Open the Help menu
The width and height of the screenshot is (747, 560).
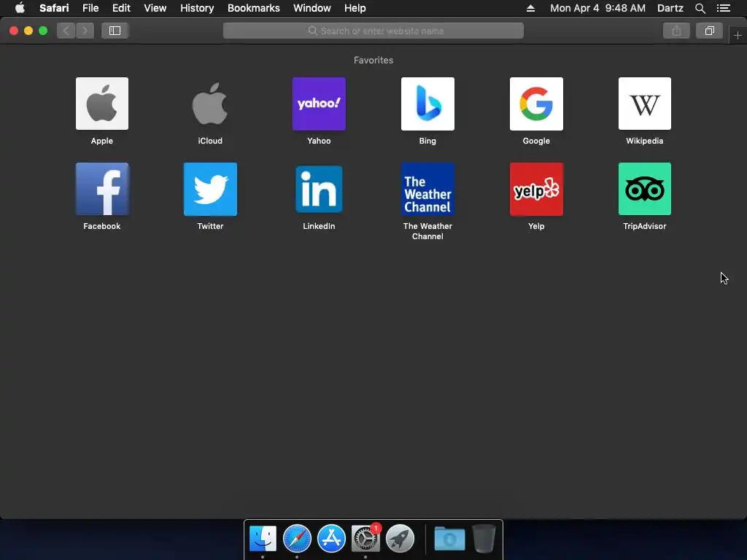(355, 8)
